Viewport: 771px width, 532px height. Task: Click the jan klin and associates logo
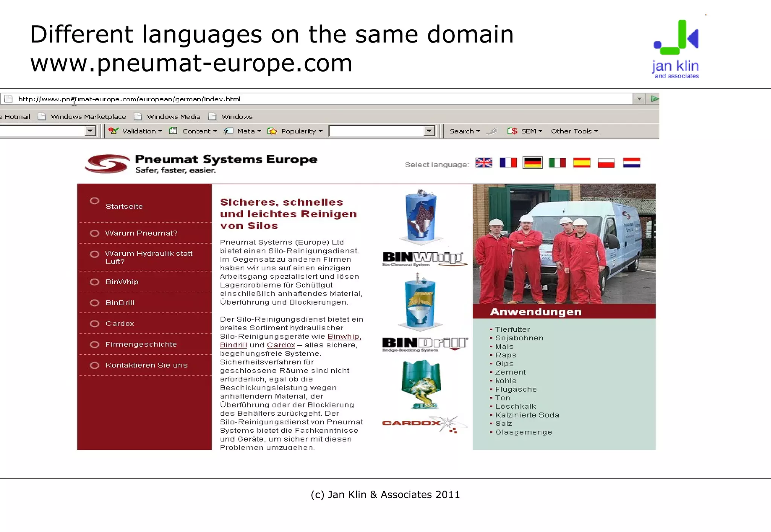pyautogui.click(x=676, y=49)
